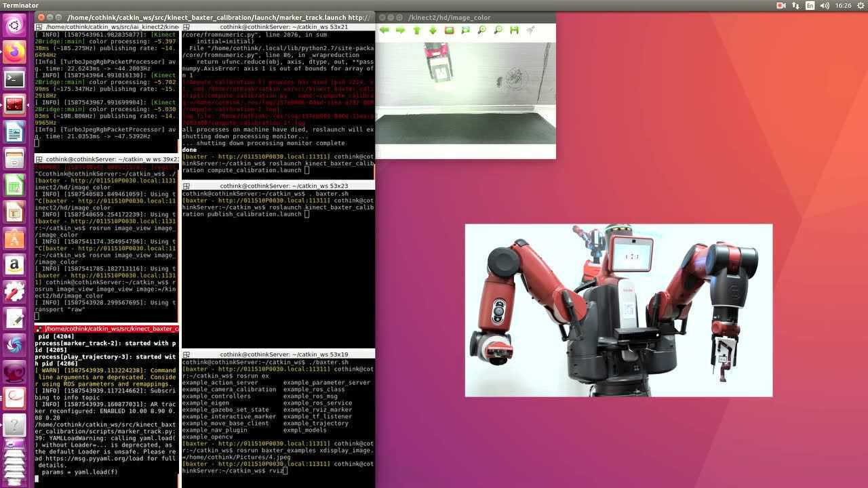Click the Kinect camera image in the viewer

coord(466,93)
